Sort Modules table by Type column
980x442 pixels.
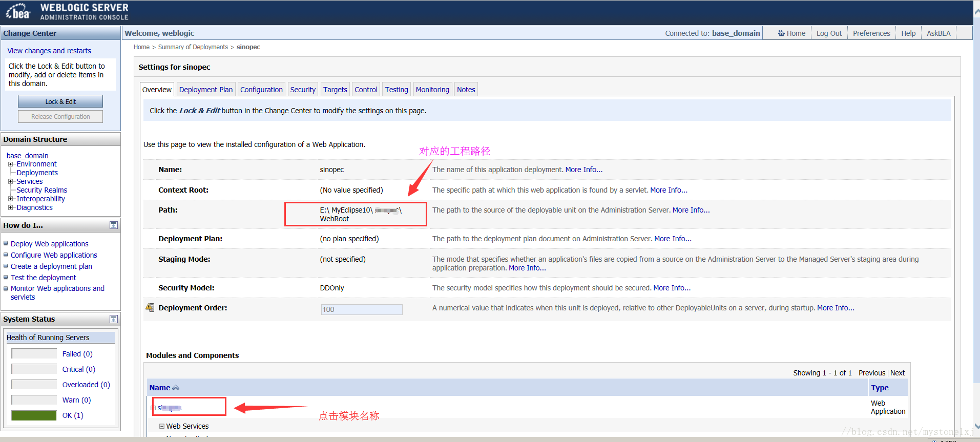[880, 388]
